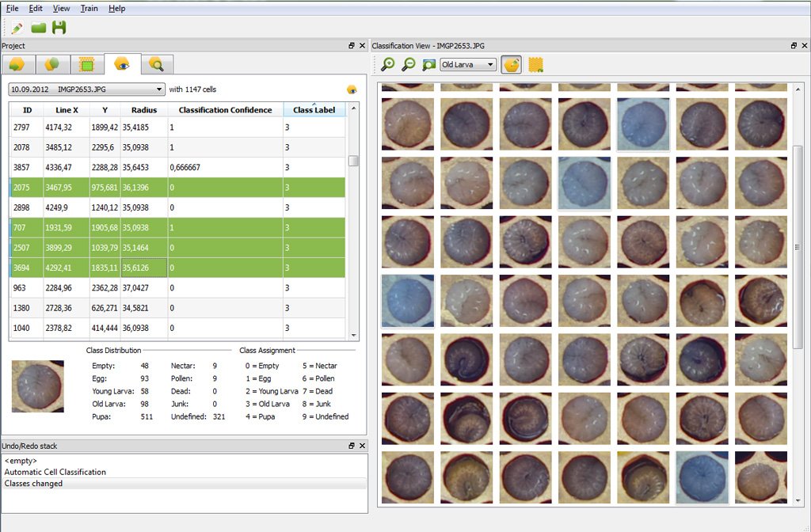Open the Train menu
811x532 pixels.
coord(89,8)
